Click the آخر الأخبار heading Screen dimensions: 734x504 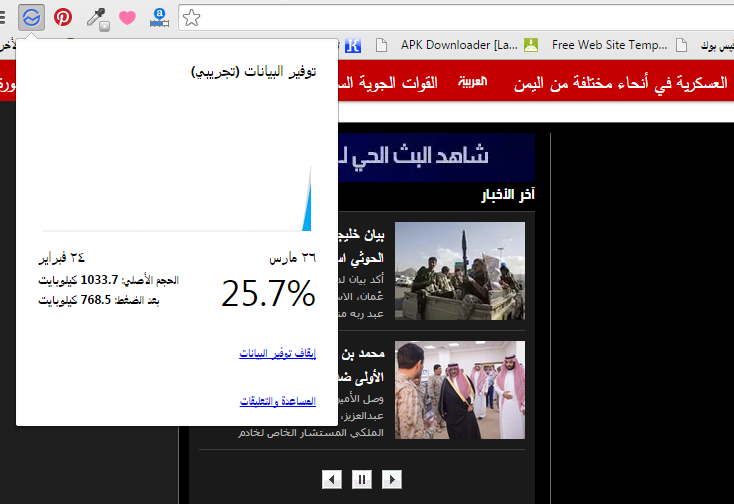[508, 195]
